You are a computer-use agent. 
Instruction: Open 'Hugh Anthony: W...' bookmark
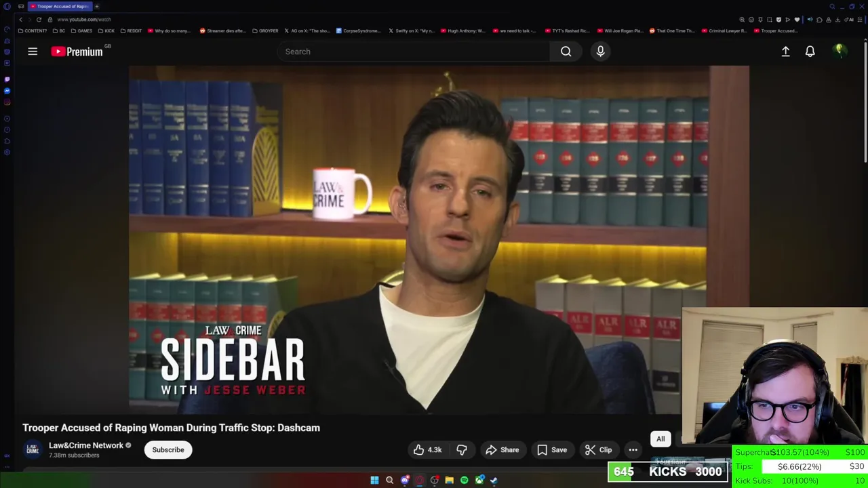click(463, 30)
